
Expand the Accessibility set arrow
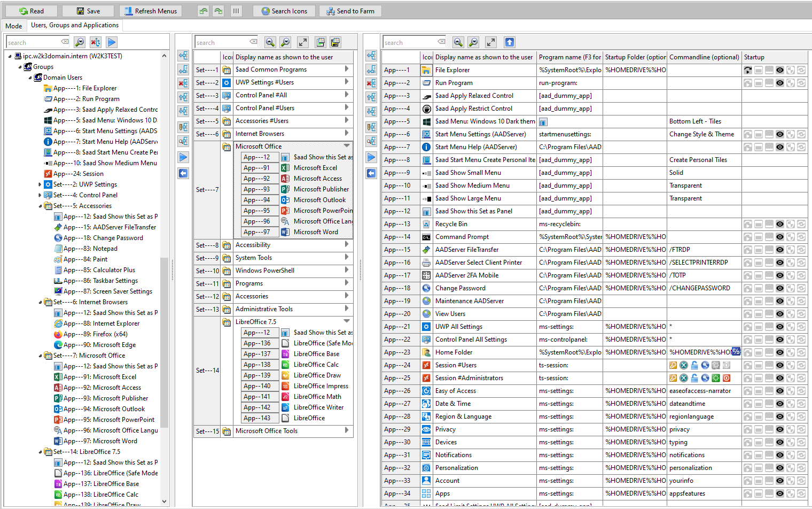point(347,244)
